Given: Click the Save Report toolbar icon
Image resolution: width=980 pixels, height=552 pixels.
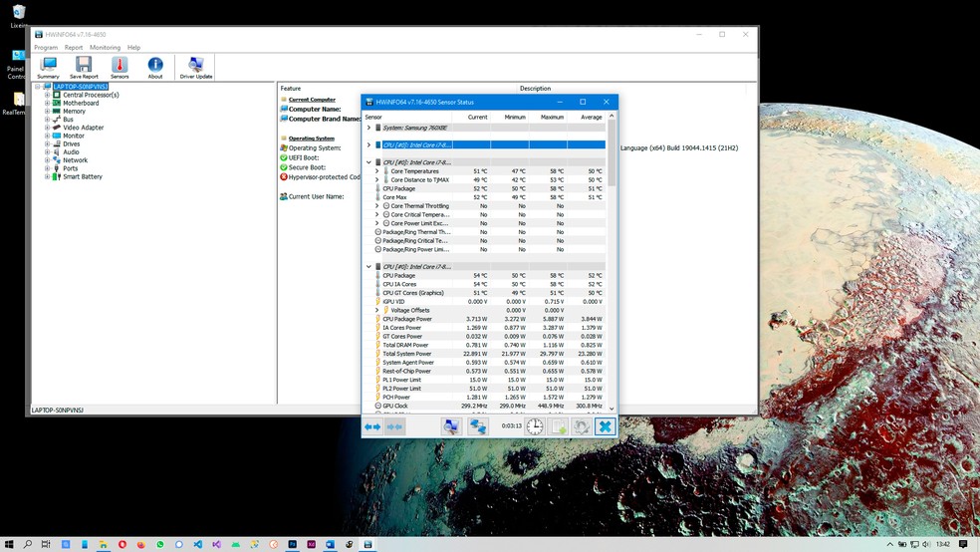Looking at the screenshot, I should coord(84,67).
